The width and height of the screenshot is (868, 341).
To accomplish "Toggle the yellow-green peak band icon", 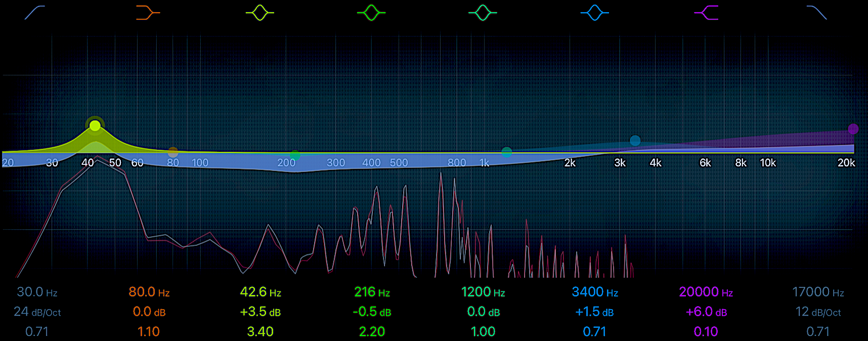I will 260,13.
